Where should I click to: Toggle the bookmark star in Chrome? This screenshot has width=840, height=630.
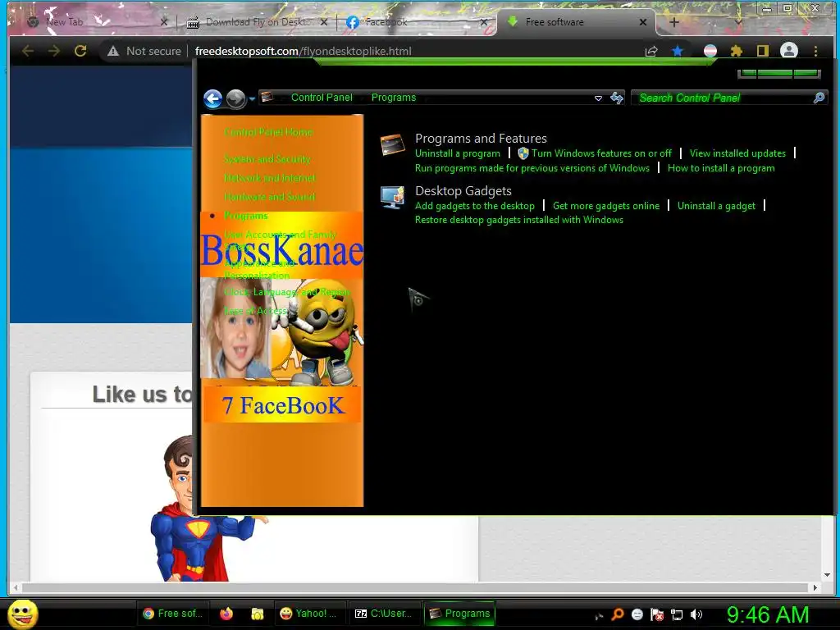[x=677, y=51]
